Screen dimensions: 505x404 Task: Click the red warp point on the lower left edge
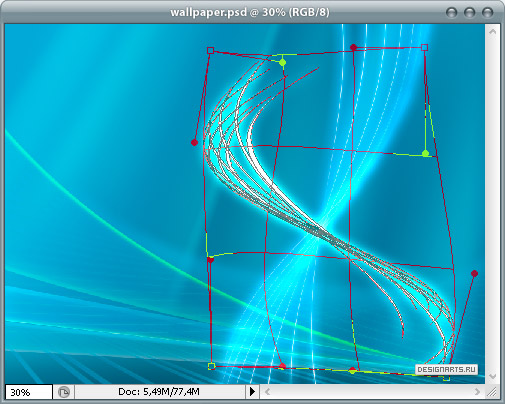210,259
